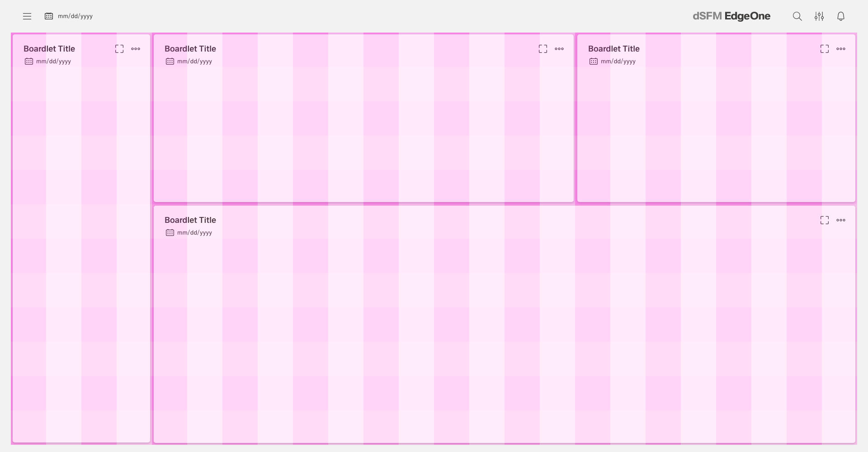Select the top-right boardlet's mm/dd/yyyy date
The image size is (868, 452).
point(618,61)
